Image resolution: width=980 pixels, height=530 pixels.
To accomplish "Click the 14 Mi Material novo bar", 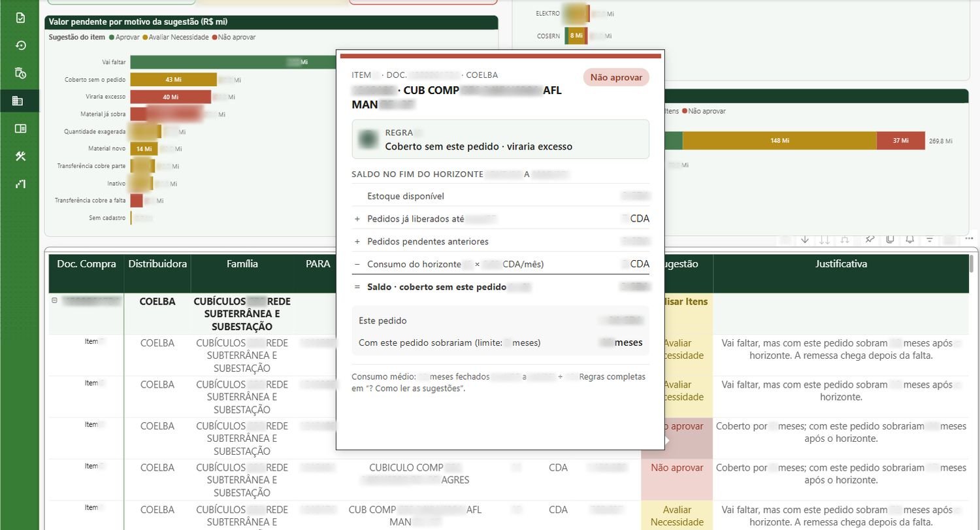I will tap(144, 149).
